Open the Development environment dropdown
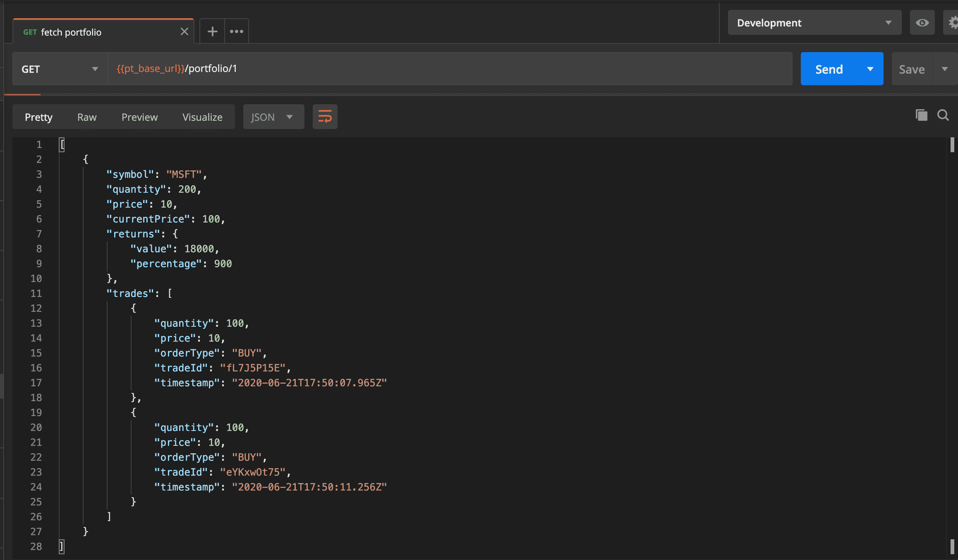The width and height of the screenshot is (958, 560). click(814, 23)
